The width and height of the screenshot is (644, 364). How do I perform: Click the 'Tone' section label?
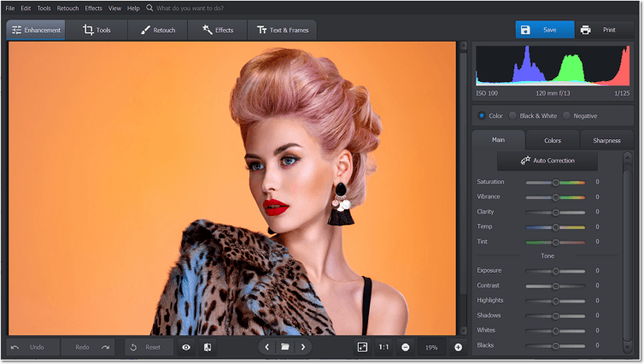point(547,256)
